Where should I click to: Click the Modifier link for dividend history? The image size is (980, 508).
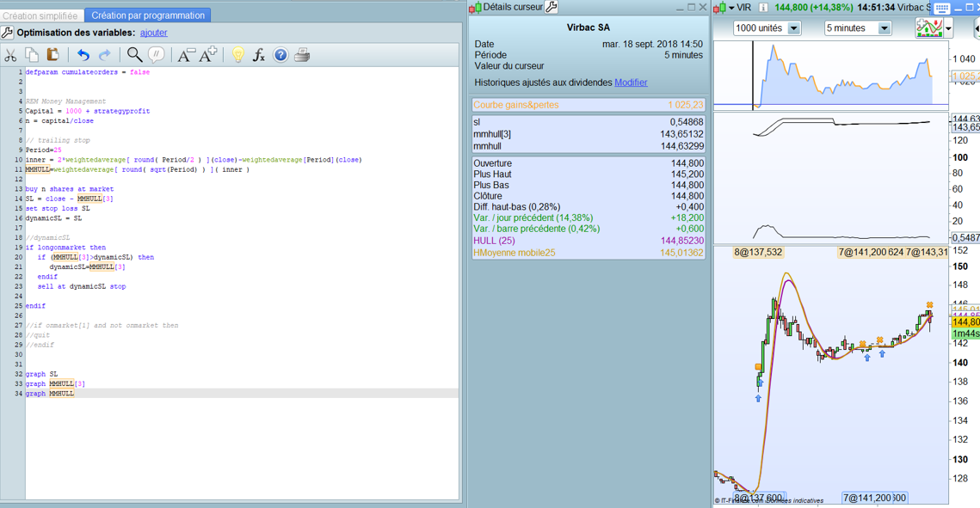[631, 83]
